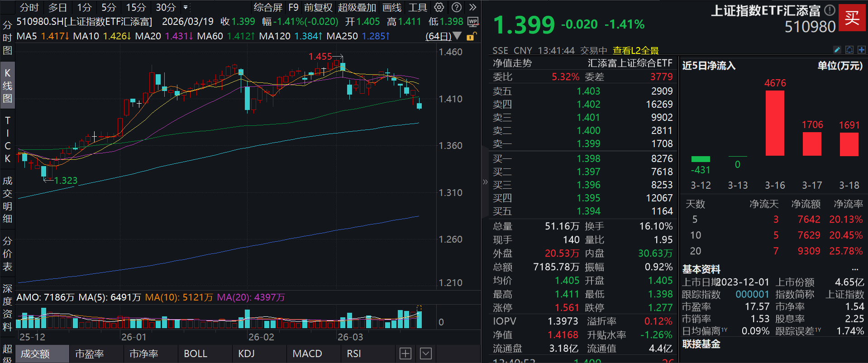The height and width of the screenshot is (363, 868).
Task: Add the ETF to watchlist with plus icon
Action: tap(861, 50)
